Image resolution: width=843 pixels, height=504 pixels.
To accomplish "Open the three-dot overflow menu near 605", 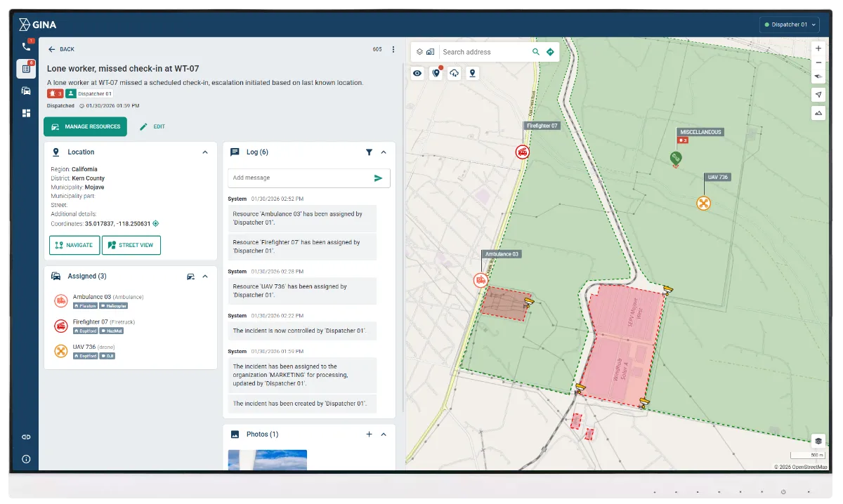I will click(393, 49).
